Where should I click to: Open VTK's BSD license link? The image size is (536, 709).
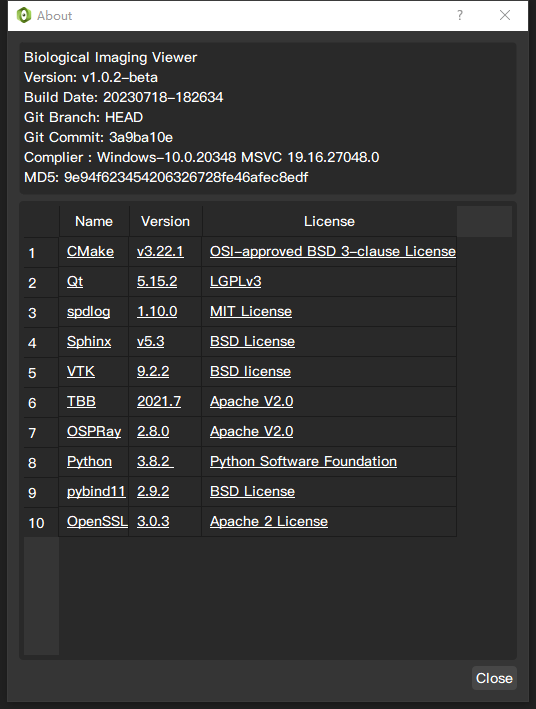(250, 371)
